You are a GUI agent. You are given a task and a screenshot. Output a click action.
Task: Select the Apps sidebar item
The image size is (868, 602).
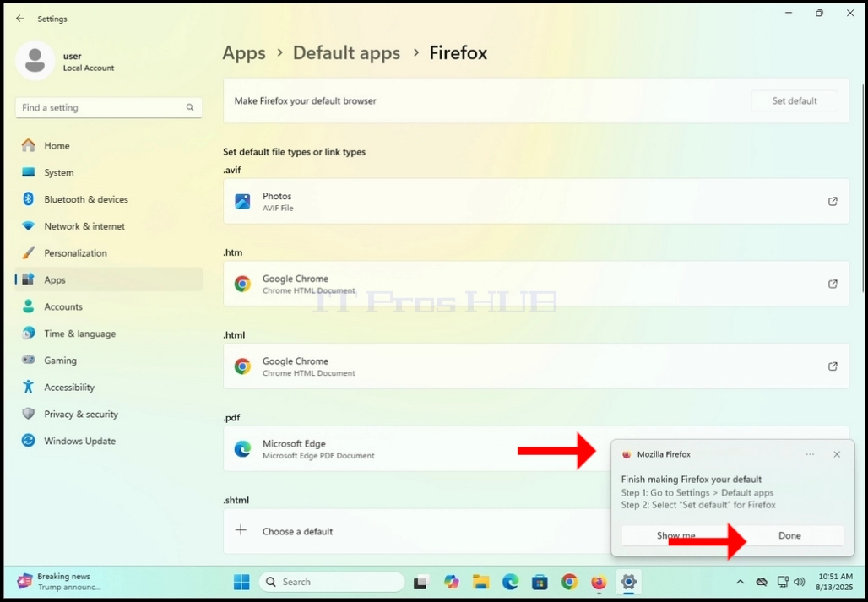tap(109, 280)
